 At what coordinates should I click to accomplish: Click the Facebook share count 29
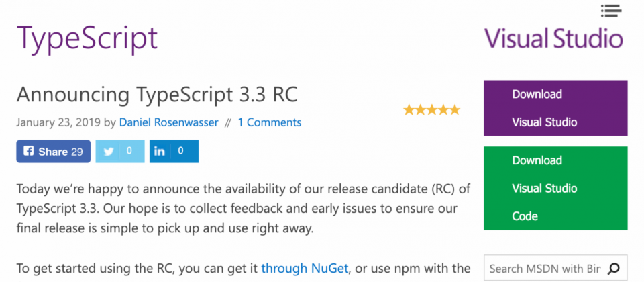click(76, 152)
